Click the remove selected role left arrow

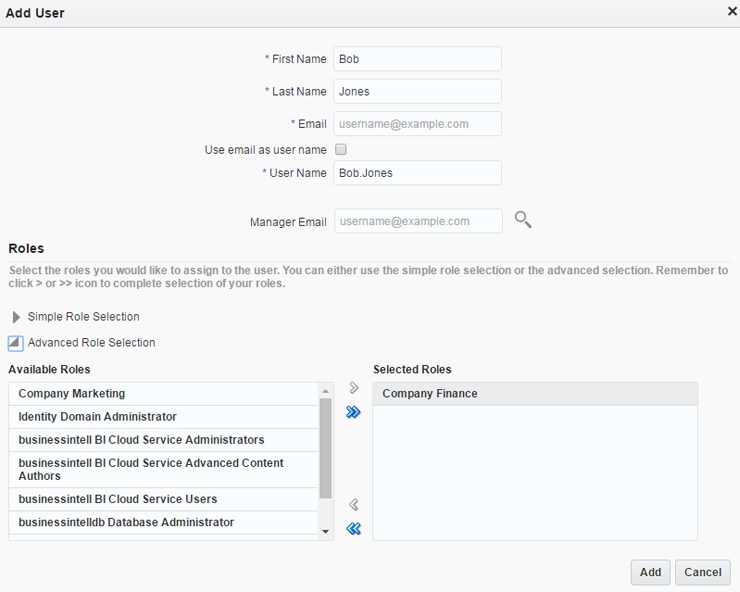[353, 505]
